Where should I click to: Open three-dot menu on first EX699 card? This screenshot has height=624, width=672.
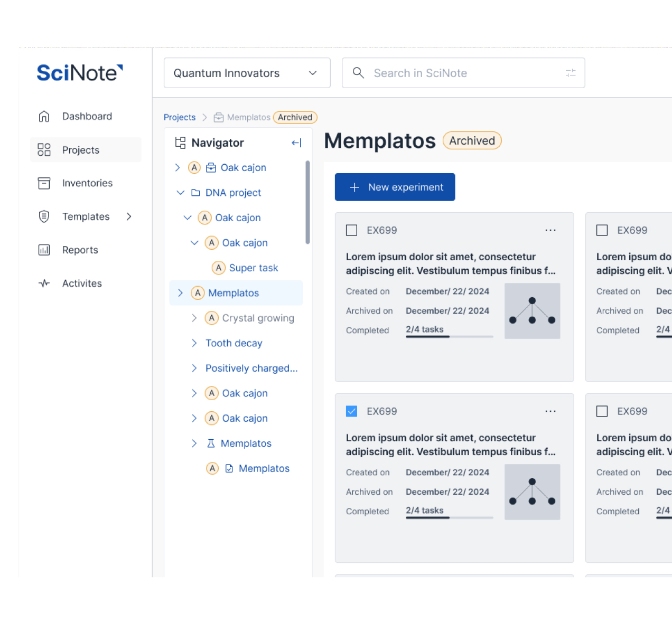point(550,230)
